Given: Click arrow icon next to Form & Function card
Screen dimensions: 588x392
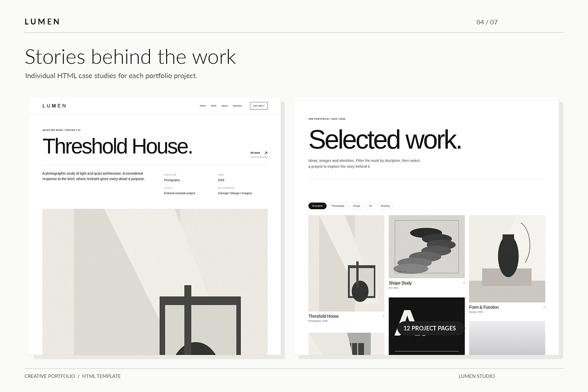Looking at the screenshot, I should [x=544, y=307].
